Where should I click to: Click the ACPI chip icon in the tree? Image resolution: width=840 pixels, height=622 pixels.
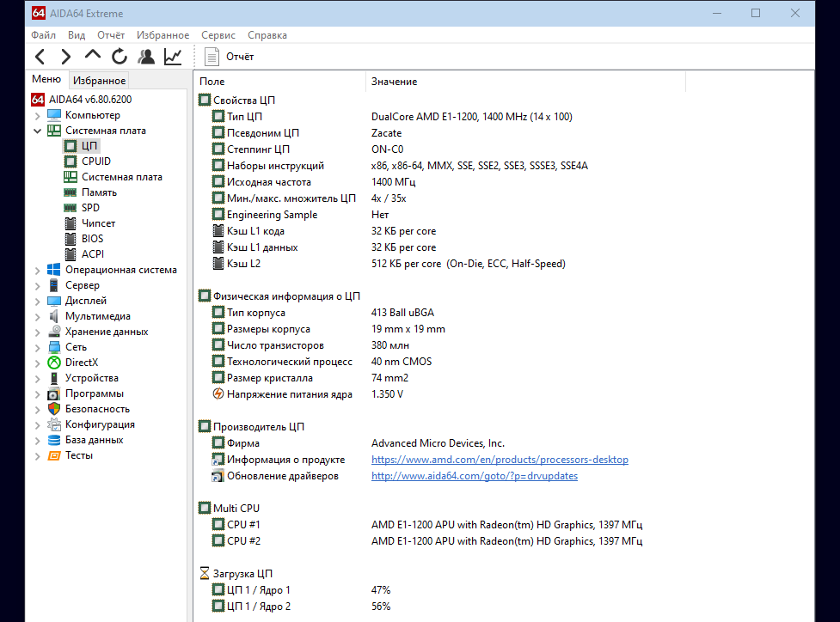[71, 254]
